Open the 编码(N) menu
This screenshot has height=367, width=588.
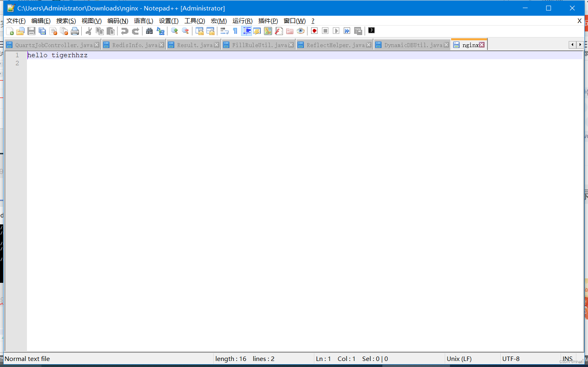(x=118, y=21)
